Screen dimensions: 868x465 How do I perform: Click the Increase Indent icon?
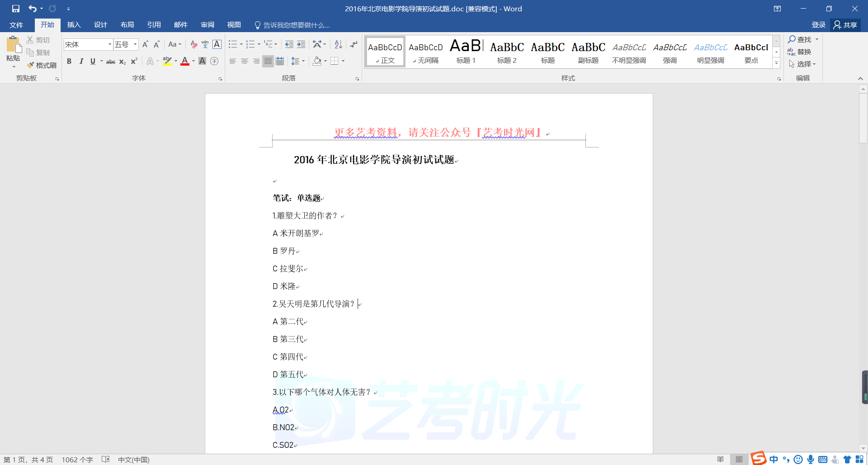click(301, 44)
